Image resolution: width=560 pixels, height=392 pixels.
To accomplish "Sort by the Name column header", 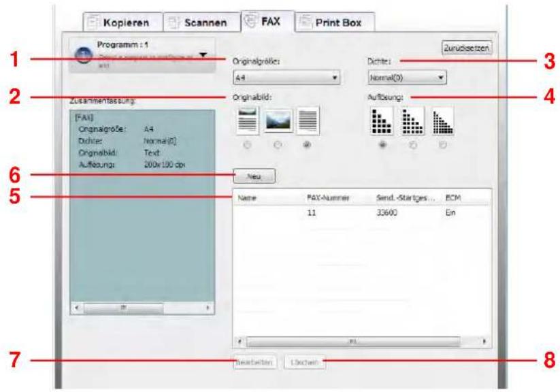I will click(x=247, y=197).
